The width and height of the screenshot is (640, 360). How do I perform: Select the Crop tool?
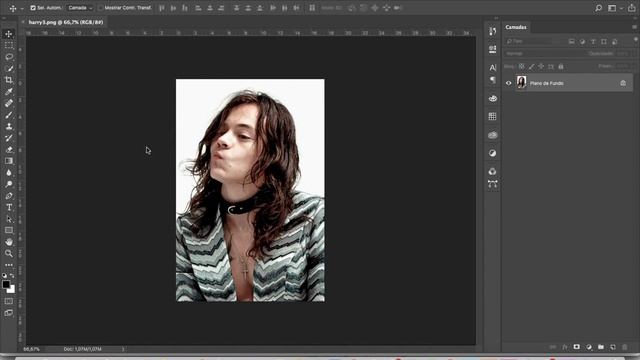(x=9, y=80)
